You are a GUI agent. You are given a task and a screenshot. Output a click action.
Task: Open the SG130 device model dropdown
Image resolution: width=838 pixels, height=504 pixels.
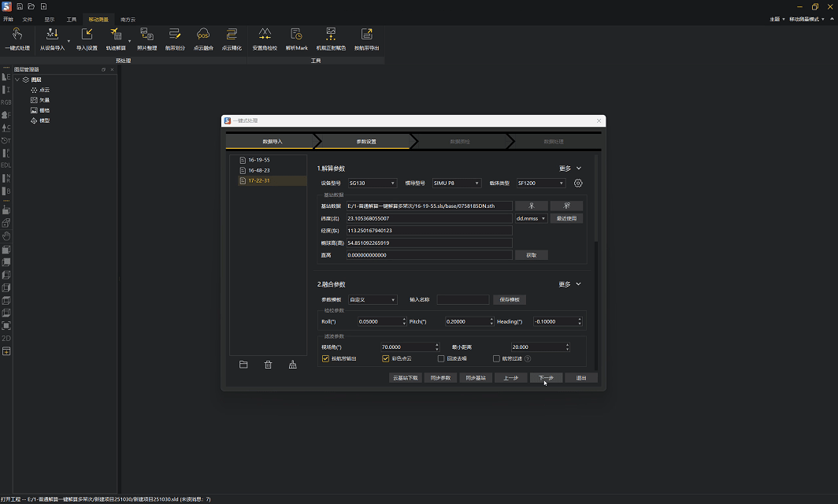372,183
